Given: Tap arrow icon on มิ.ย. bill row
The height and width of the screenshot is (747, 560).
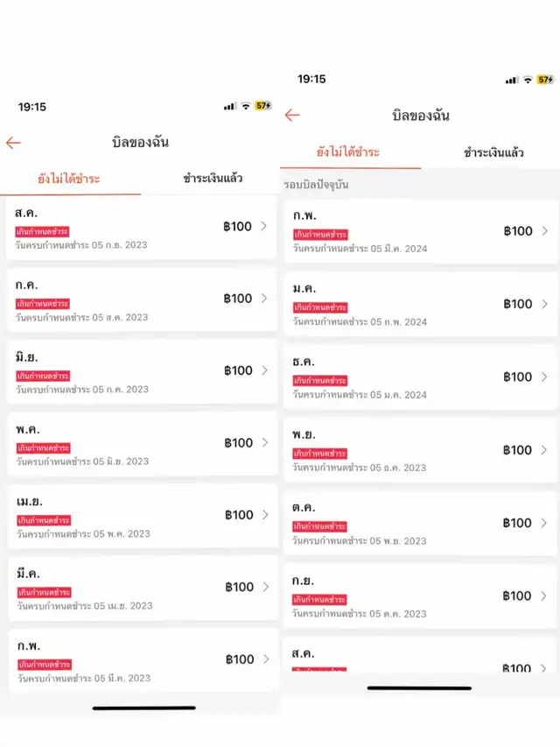Looking at the screenshot, I should (x=265, y=370).
